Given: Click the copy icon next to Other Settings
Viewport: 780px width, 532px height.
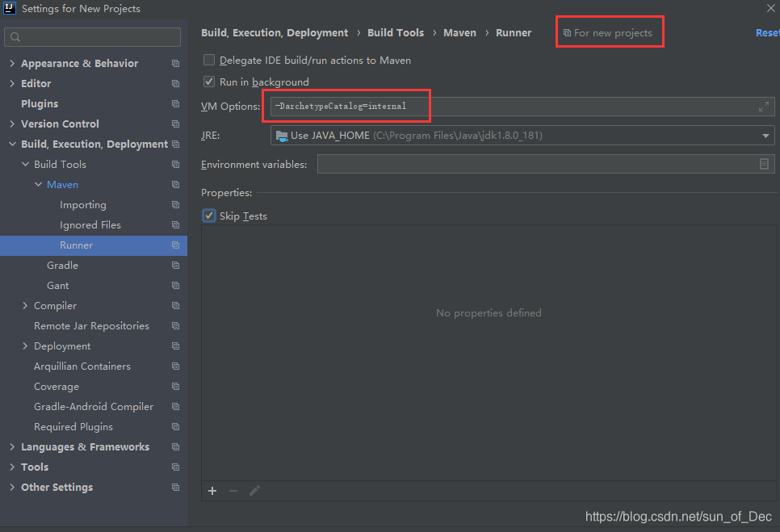Looking at the screenshot, I should point(175,488).
